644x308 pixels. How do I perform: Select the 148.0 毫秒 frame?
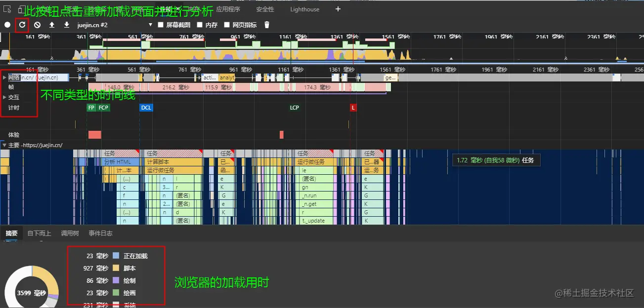[x=121, y=87]
